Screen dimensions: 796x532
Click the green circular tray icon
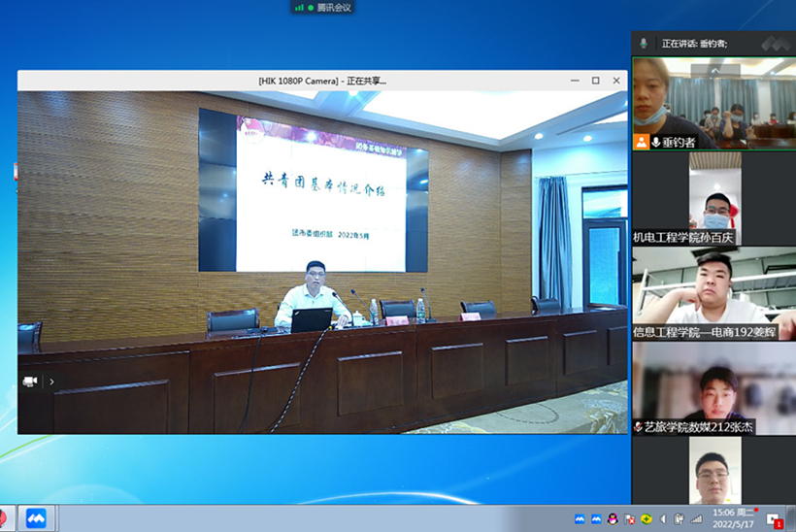coord(646,518)
